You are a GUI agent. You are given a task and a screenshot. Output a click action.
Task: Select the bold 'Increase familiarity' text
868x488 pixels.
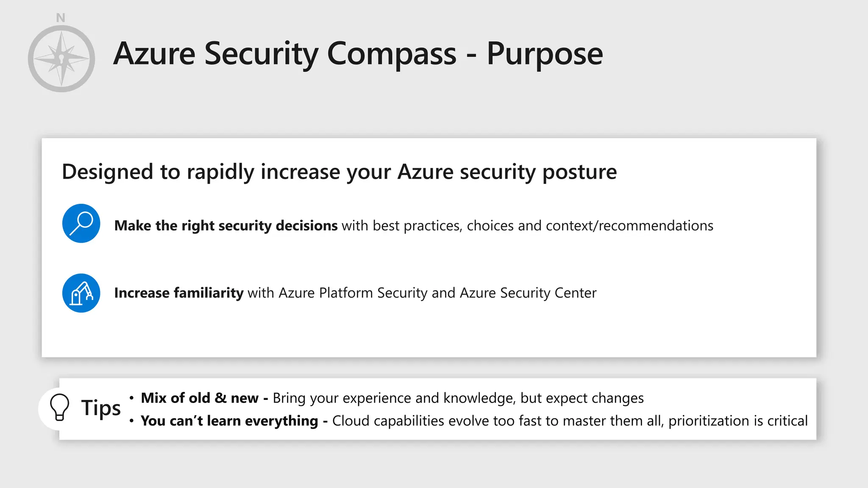click(x=178, y=293)
